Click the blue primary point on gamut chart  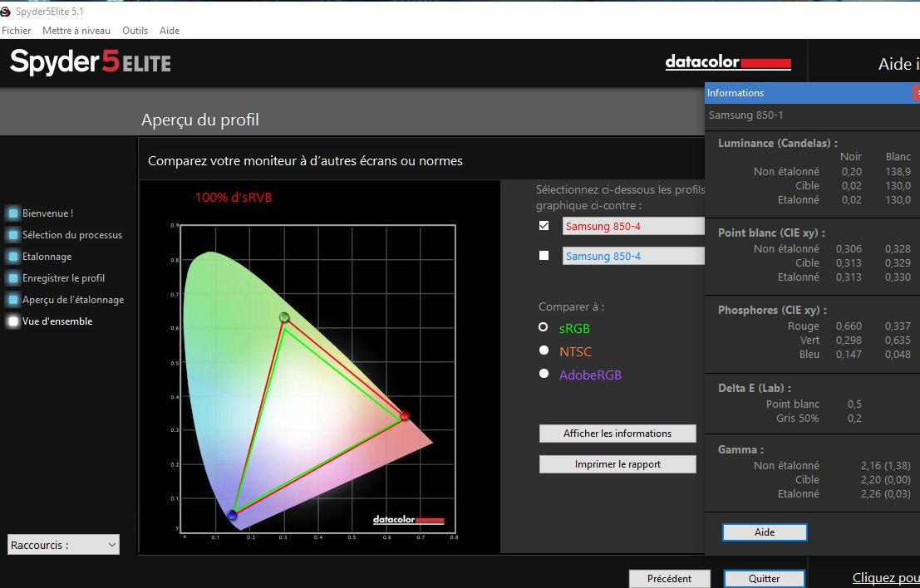click(x=232, y=515)
